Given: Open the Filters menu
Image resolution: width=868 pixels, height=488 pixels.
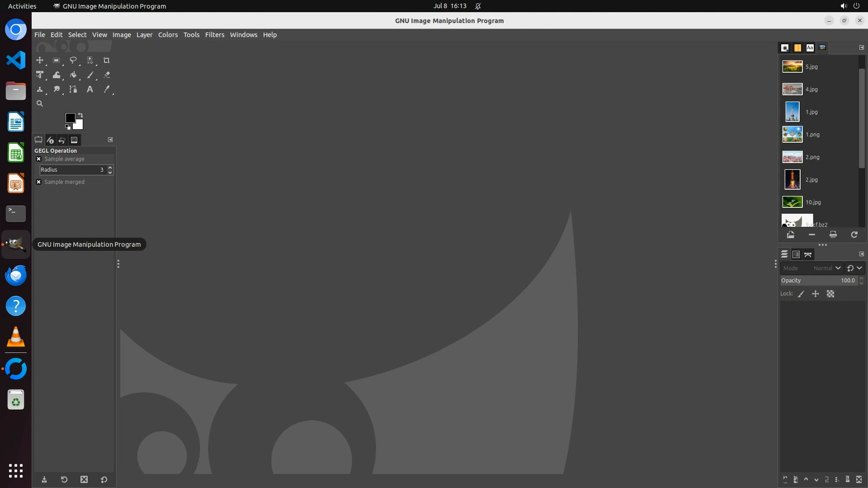Looking at the screenshot, I should (214, 35).
